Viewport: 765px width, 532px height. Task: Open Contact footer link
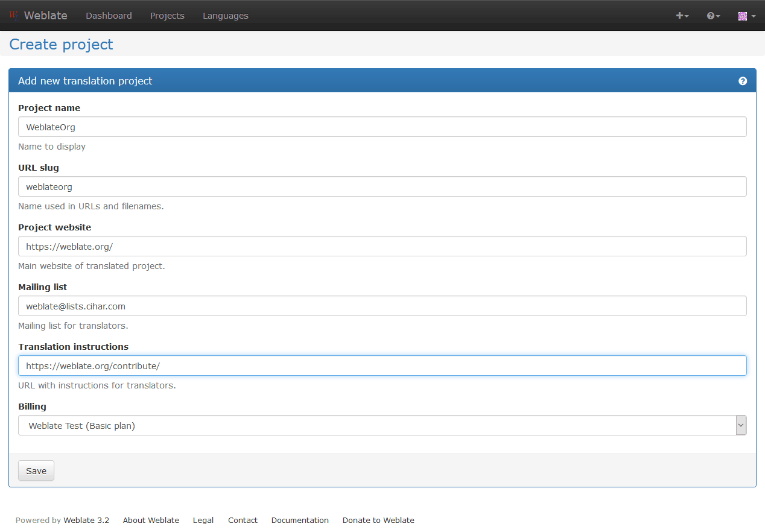point(243,520)
